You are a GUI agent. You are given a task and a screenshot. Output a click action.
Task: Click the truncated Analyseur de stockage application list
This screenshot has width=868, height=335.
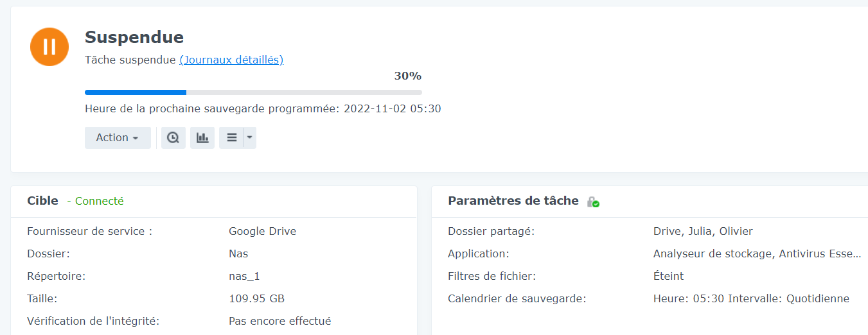[757, 253]
